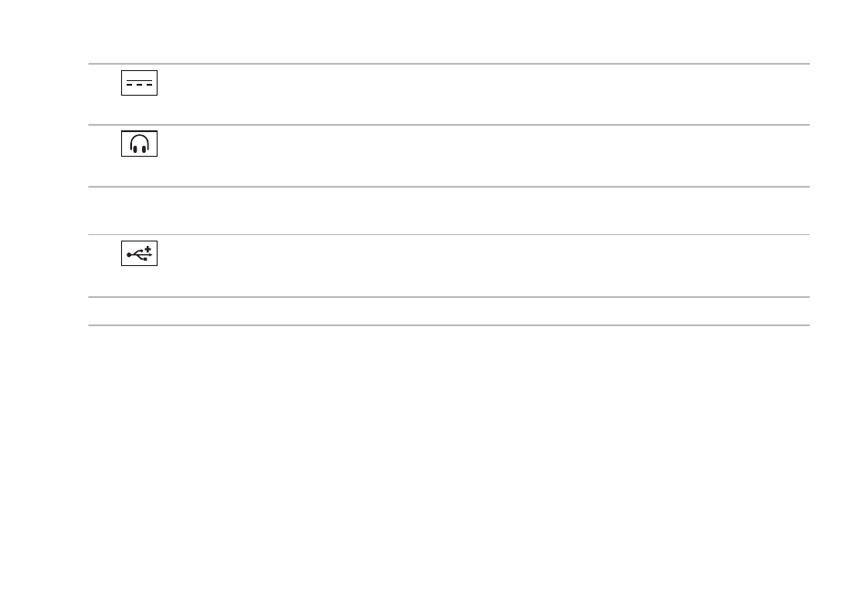This screenshot has width=868, height=616.
Task: Click the USB PowerShare connector icon
Action: (139, 253)
